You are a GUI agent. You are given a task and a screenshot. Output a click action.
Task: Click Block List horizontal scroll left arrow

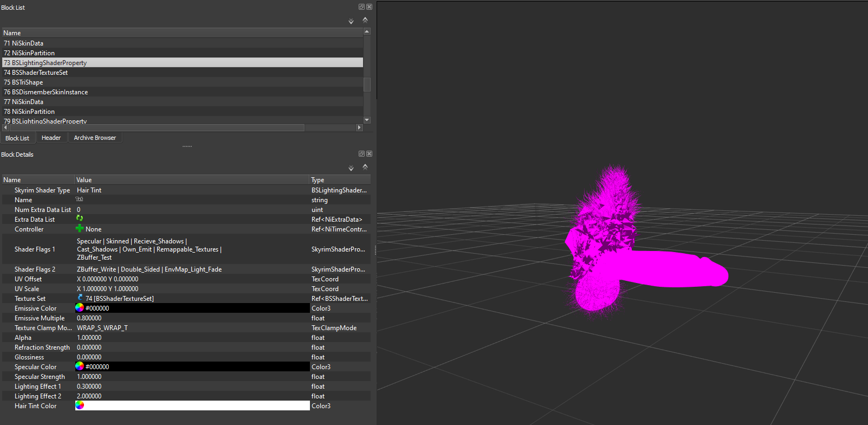(x=5, y=127)
